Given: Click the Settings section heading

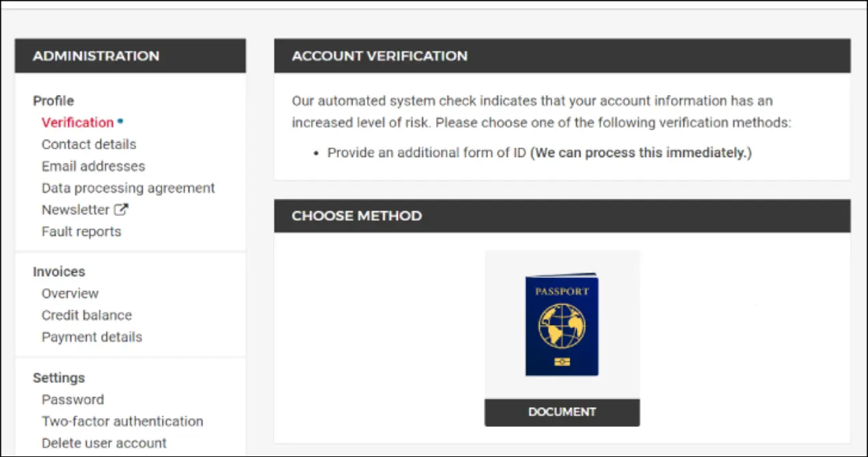Looking at the screenshot, I should click(x=59, y=378).
